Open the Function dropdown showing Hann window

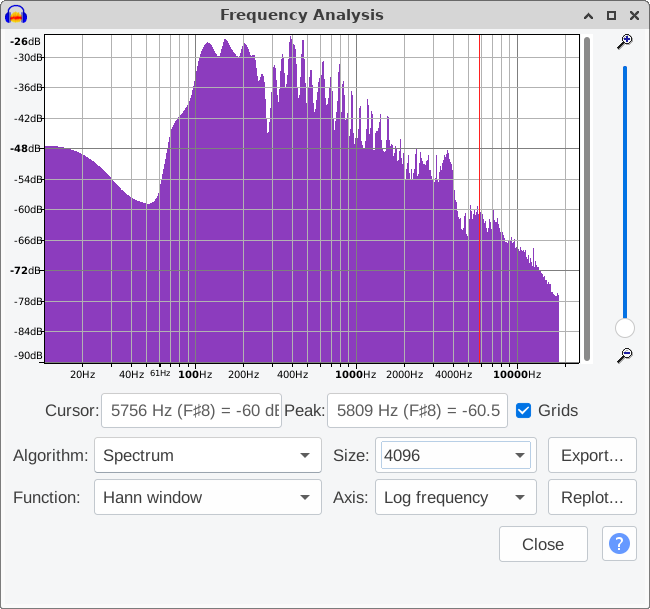point(208,497)
